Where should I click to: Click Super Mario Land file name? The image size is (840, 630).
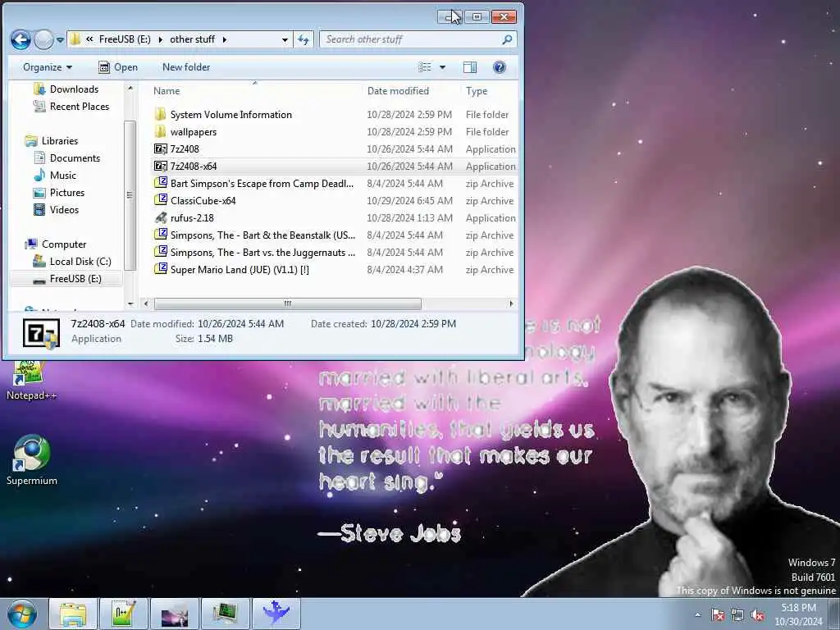pos(240,269)
